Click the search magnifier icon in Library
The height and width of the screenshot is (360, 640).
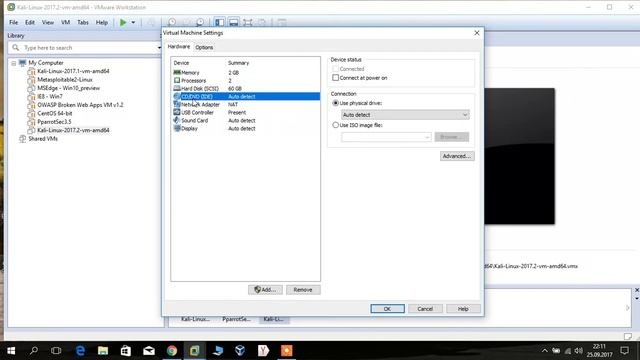pos(16,48)
